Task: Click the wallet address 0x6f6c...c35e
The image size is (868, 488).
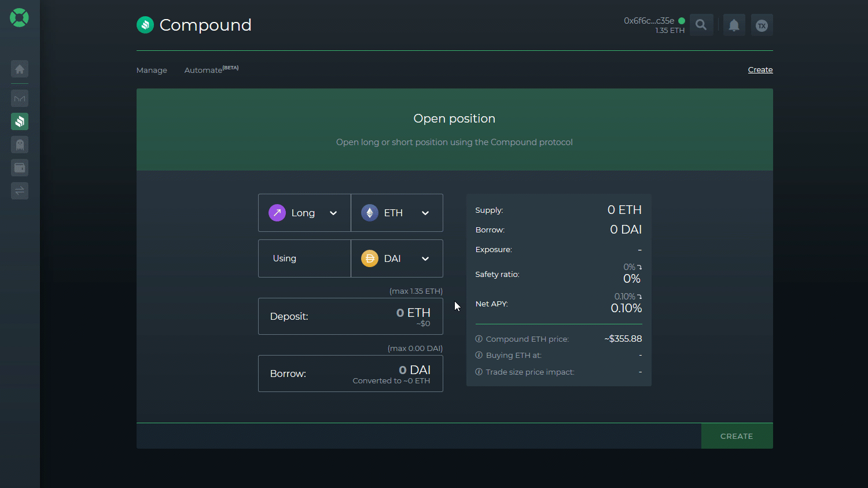Action: [649, 21]
